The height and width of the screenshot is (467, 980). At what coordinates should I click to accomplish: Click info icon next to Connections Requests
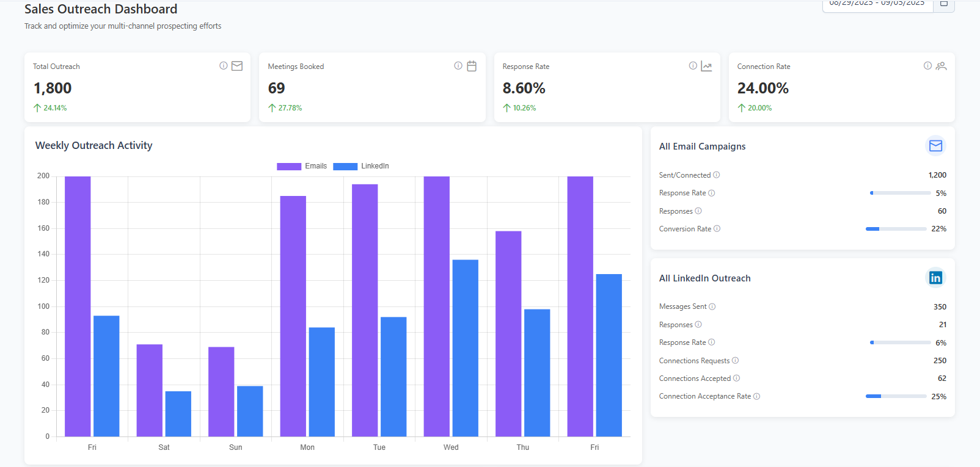(x=736, y=361)
